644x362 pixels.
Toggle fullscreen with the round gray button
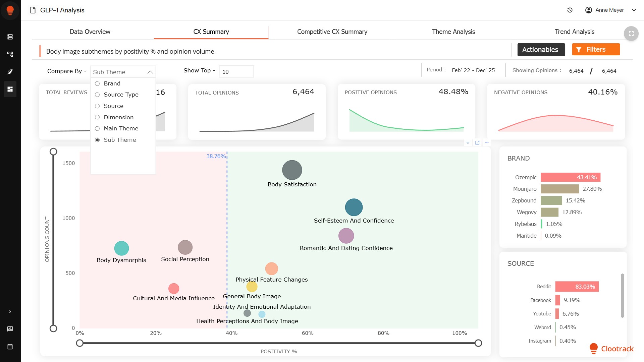tap(631, 34)
